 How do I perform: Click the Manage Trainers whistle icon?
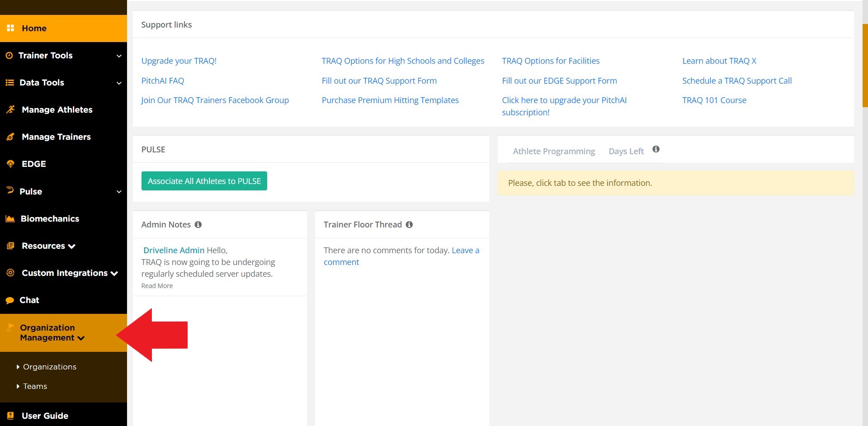pos(10,137)
